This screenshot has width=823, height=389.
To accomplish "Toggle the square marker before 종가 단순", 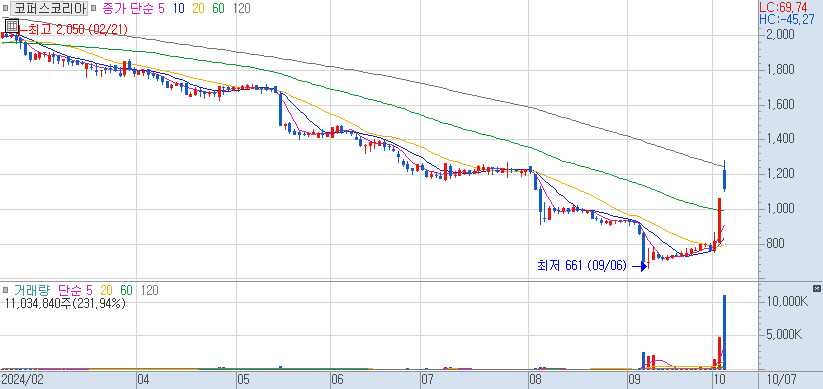I will tap(93, 8).
